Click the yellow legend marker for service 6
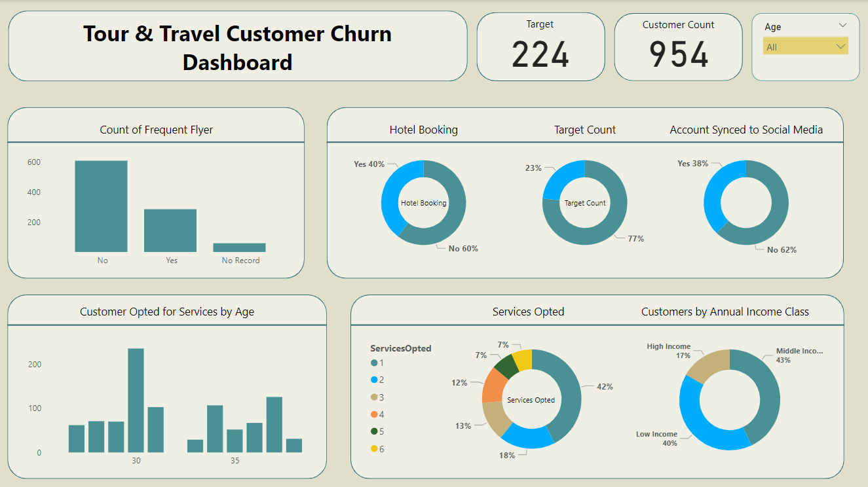 click(x=374, y=448)
